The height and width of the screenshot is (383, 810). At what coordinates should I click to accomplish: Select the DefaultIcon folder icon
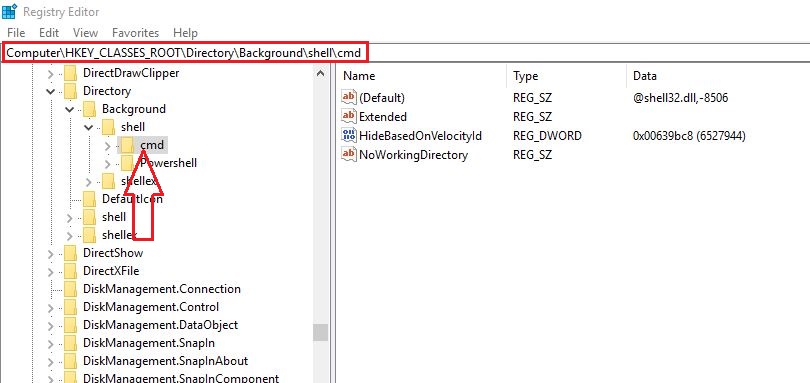click(89, 199)
